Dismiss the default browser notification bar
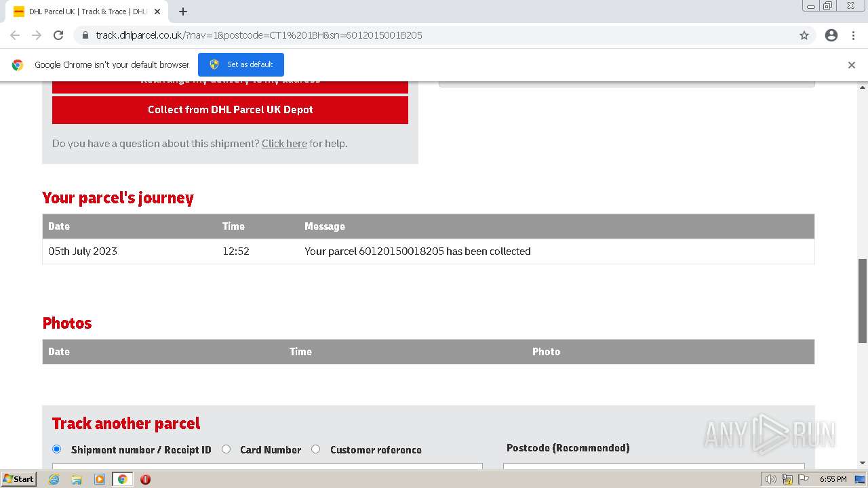 (852, 65)
